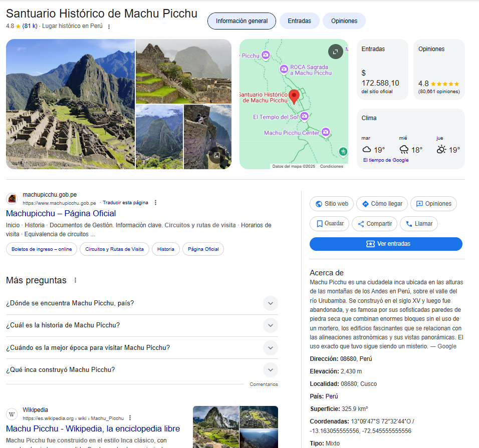Viewport: 479px width, 448px height.
Task: Click the Machu Picchu Center map marker
Action: [x=326, y=132]
